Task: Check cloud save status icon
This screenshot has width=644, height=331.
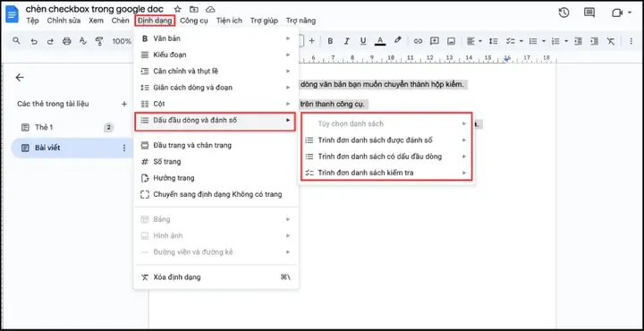Action: (210, 9)
